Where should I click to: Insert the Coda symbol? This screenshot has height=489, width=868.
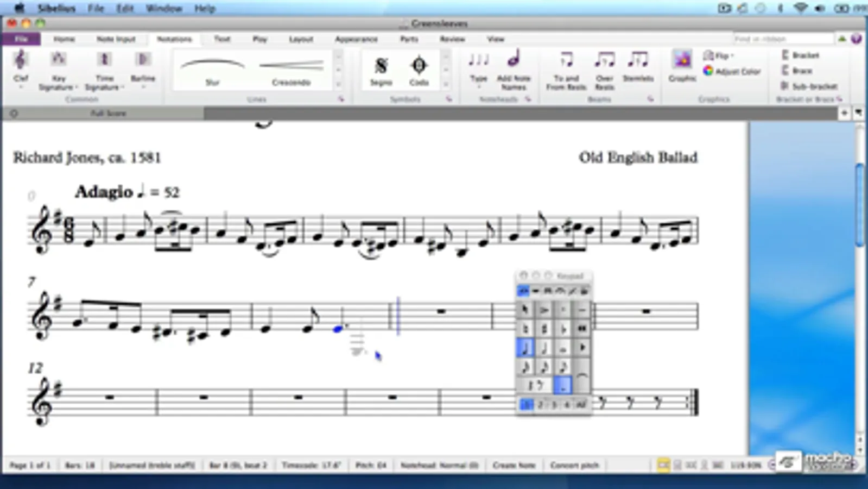(419, 70)
